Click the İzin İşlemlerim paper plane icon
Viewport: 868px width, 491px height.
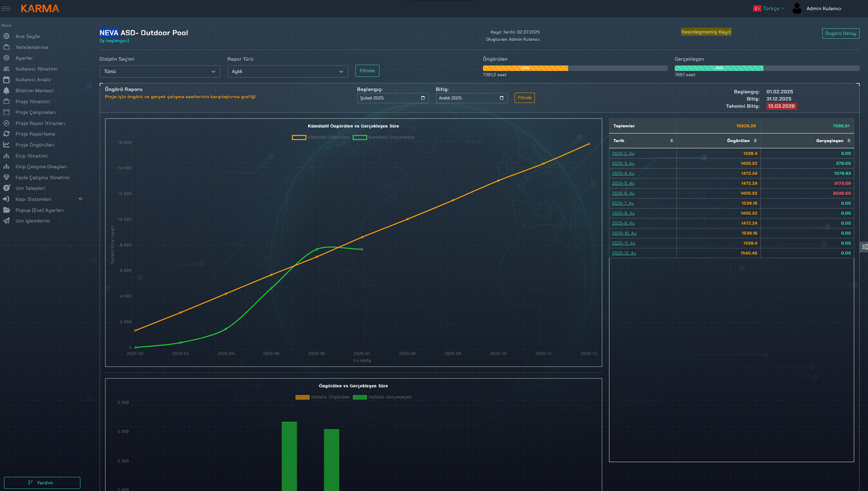[7, 221]
